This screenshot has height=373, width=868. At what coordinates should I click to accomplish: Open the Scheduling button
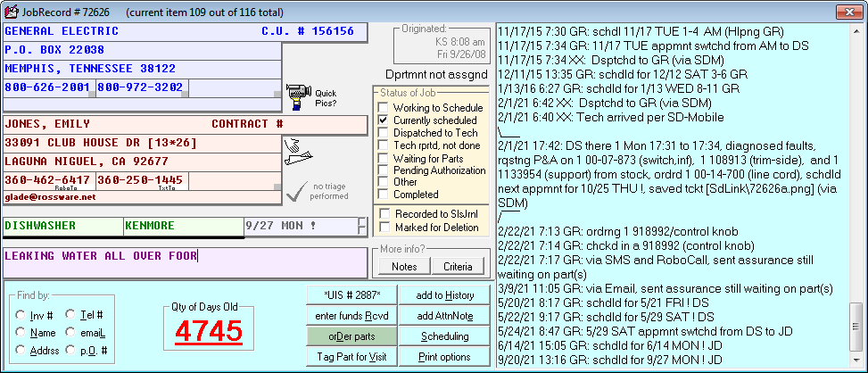pos(445,336)
